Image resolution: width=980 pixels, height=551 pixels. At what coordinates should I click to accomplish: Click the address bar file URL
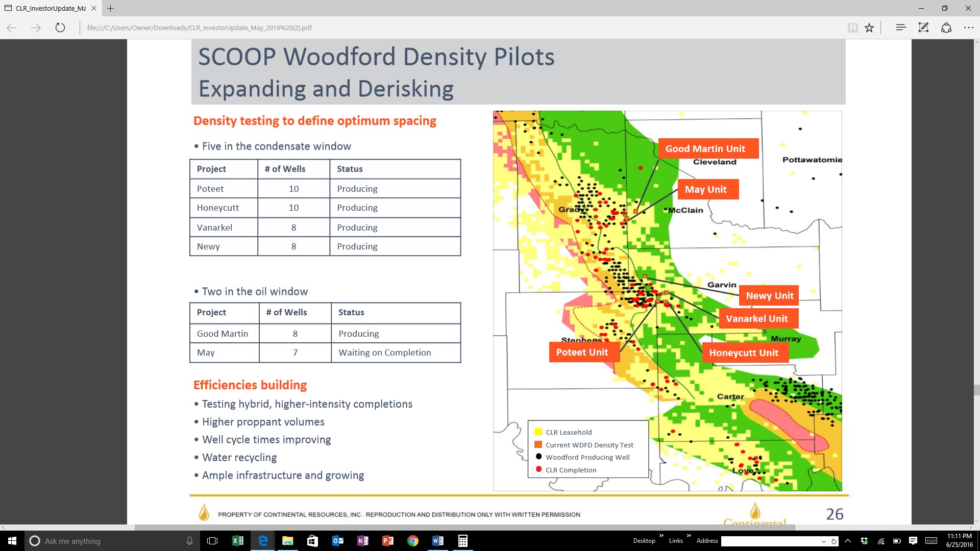(x=200, y=28)
